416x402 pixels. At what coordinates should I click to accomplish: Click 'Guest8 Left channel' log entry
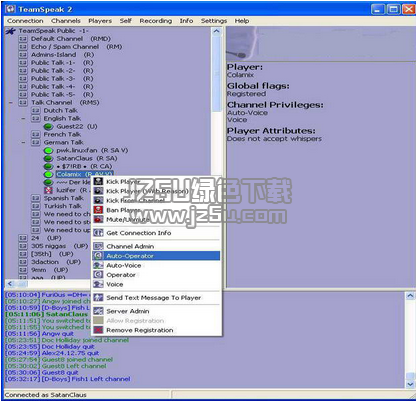(x=56, y=366)
